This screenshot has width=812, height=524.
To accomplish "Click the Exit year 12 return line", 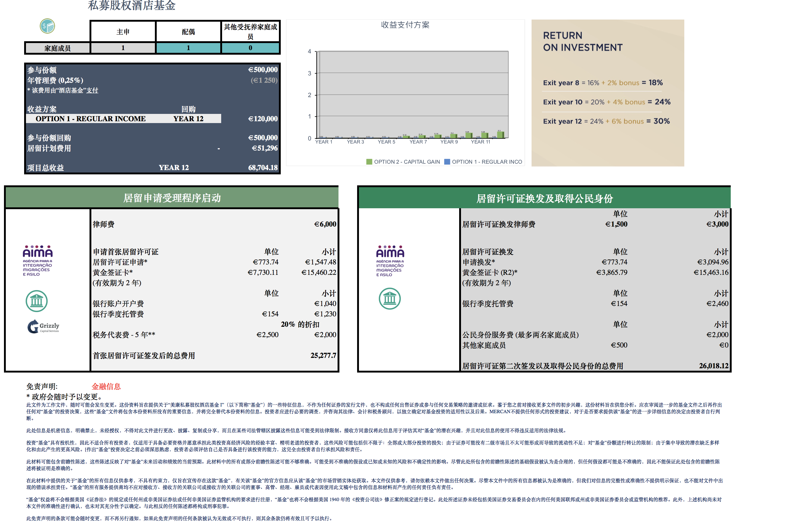I will click(x=606, y=122).
